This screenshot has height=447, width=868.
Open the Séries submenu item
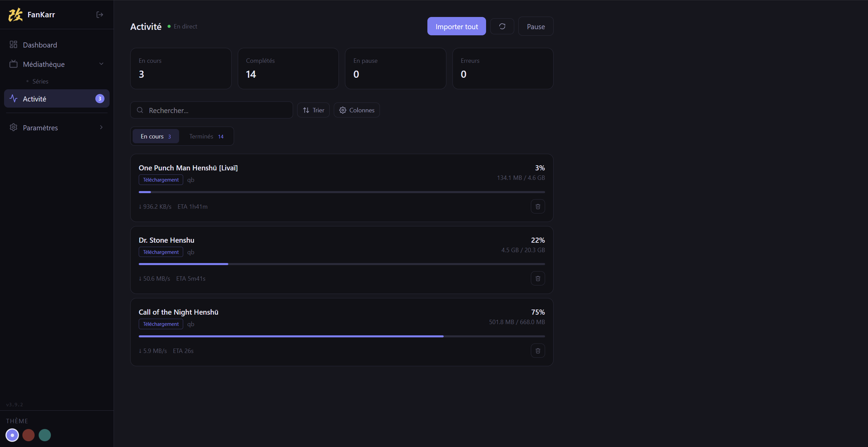[40, 81]
